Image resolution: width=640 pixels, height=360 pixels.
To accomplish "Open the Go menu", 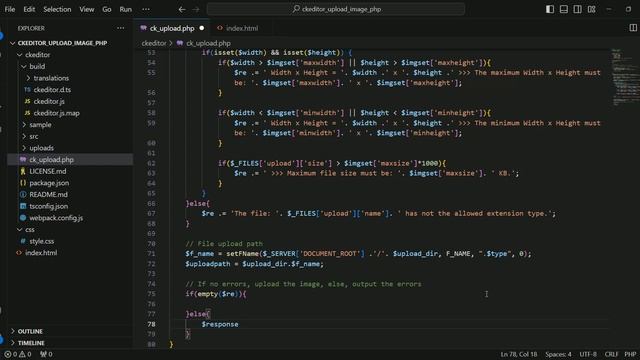I will point(107,9).
